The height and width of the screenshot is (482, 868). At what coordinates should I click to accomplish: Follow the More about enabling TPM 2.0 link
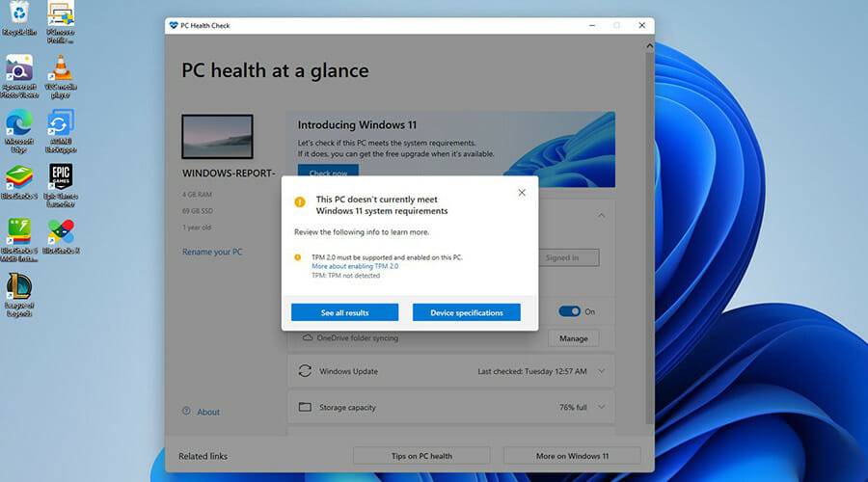coord(355,266)
